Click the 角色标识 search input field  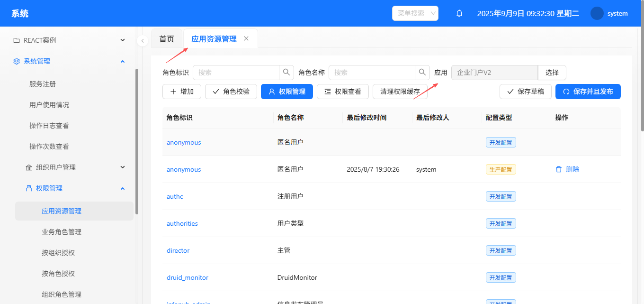click(x=236, y=73)
